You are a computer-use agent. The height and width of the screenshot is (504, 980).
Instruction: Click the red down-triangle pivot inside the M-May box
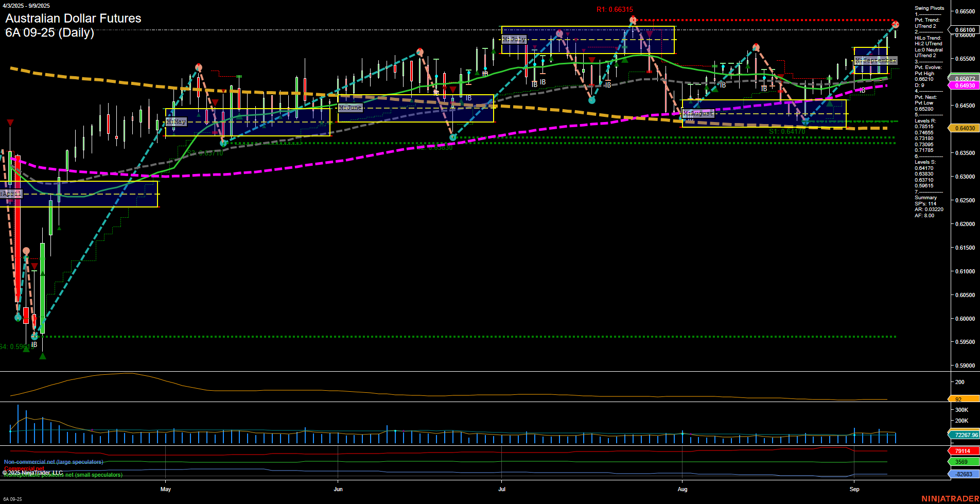pos(215,102)
